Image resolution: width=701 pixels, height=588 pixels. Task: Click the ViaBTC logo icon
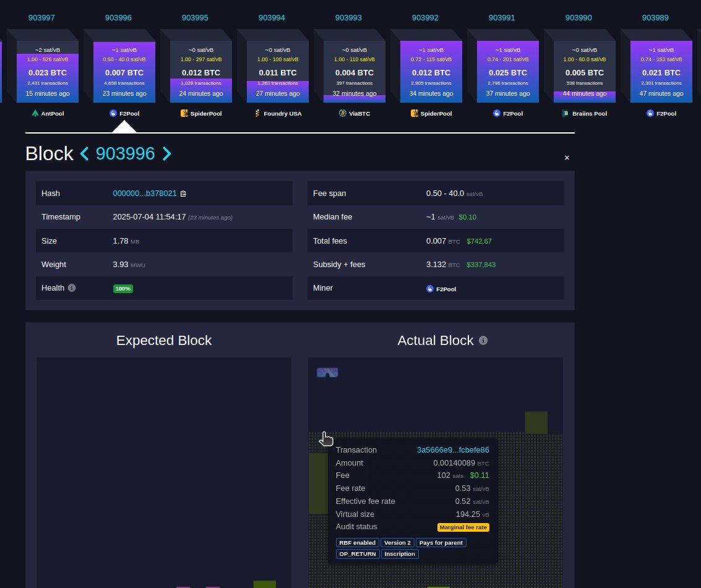[x=342, y=114]
